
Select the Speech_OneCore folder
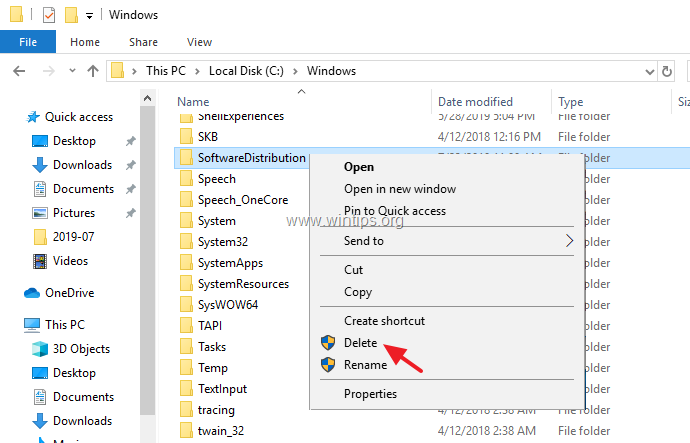tap(243, 200)
